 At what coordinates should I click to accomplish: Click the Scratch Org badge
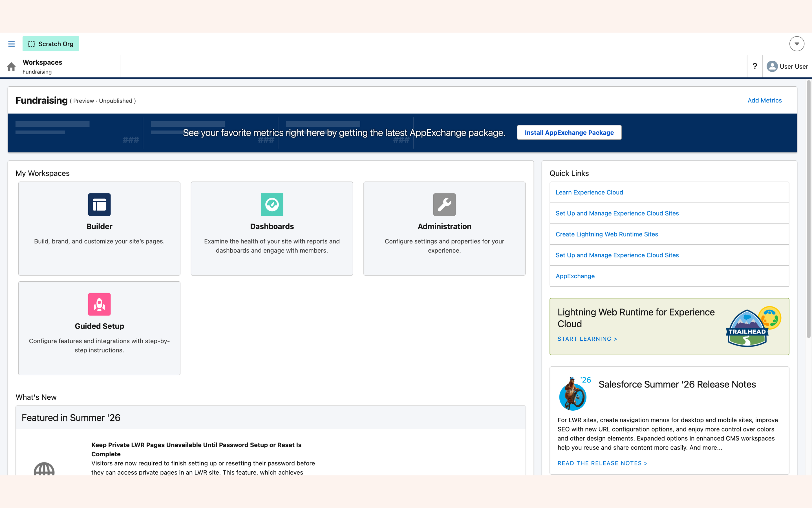[x=51, y=44]
